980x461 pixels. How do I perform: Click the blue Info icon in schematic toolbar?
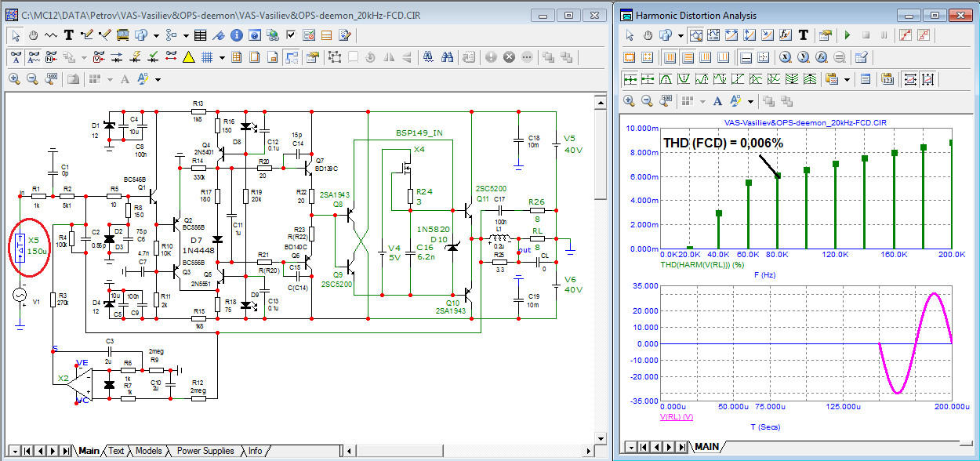pyautogui.click(x=236, y=35)
